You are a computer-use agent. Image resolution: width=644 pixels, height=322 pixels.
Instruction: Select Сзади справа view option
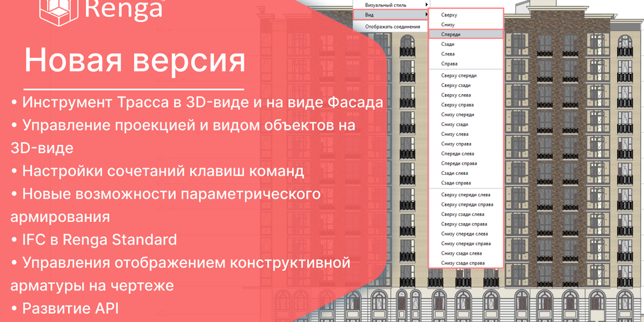466,183
